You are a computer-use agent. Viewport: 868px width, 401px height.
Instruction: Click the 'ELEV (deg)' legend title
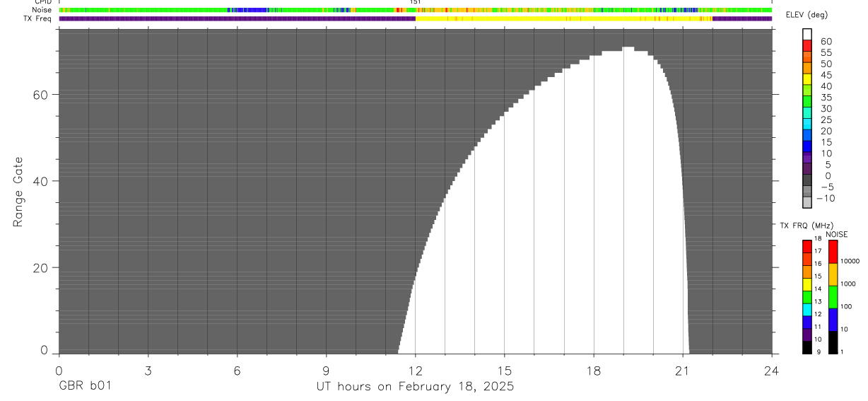(807, 16)
